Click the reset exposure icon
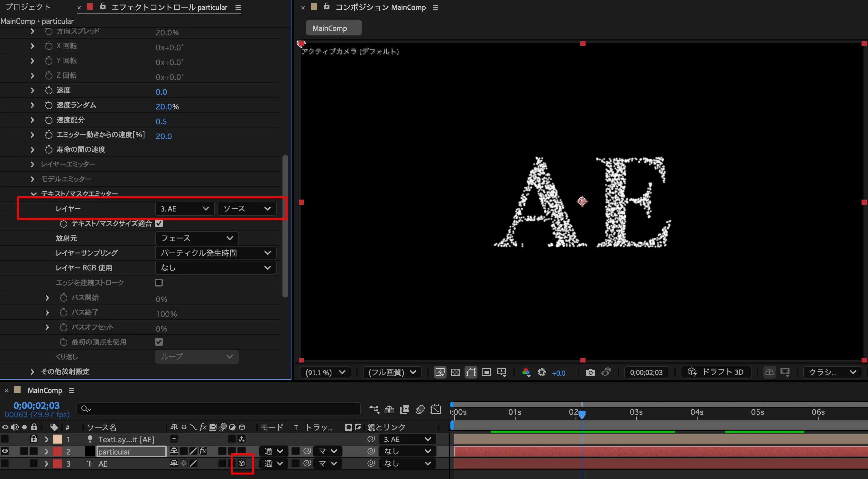Screen dimensions: 868x479 coord(541,372)
